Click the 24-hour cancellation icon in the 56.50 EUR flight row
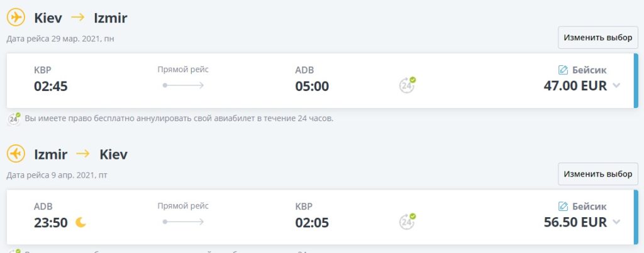 (408, 221)
